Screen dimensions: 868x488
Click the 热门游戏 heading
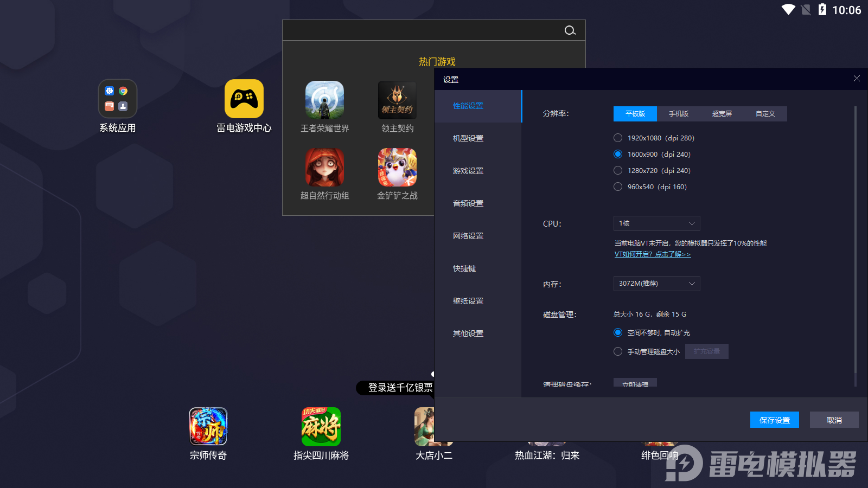(x=437, y=62)
